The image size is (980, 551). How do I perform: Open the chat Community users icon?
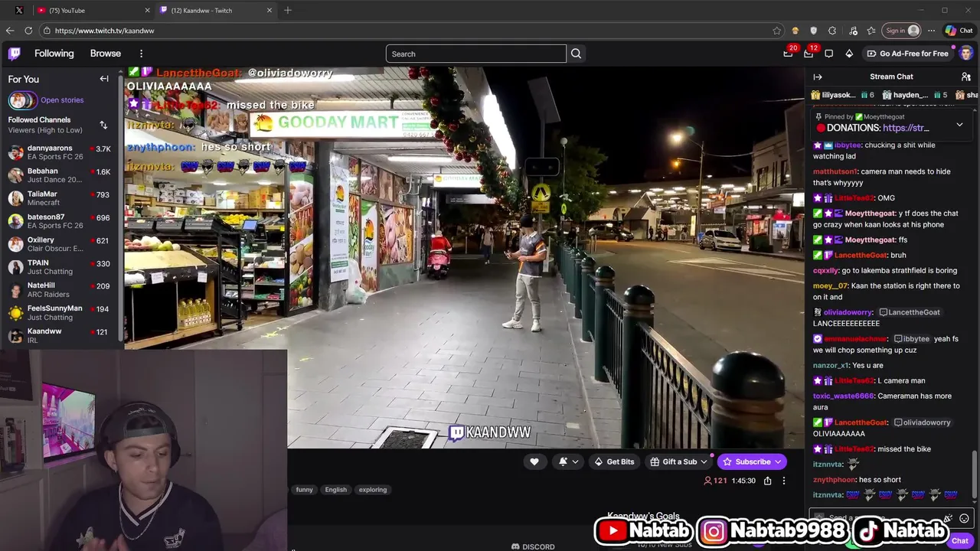click(x=966, y=77)
